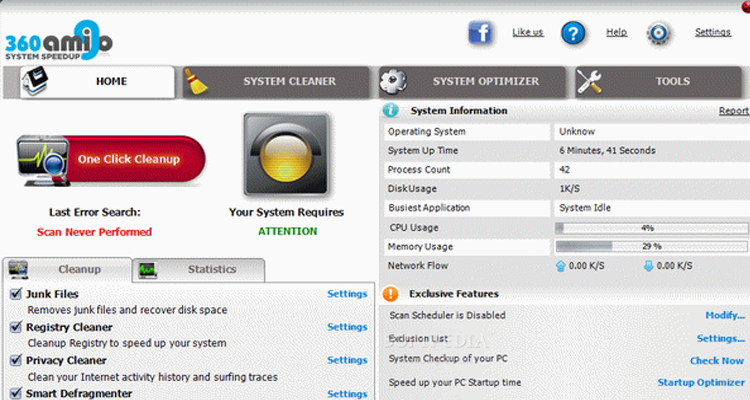Click the wrench and screwdriver Tools icon
Viewport: 750px width, 400px height.
pos(589,82)
